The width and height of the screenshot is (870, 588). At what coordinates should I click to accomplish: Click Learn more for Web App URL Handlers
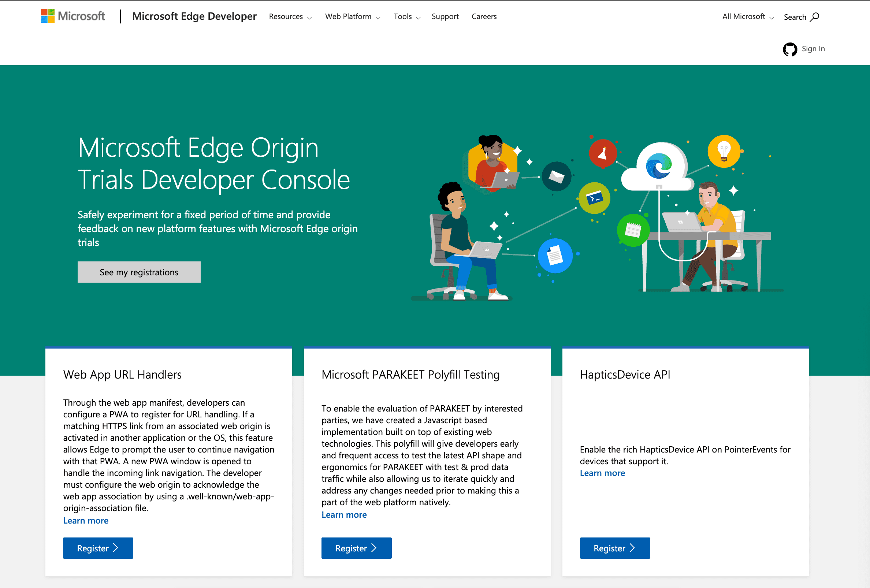[x=85, y=520]
